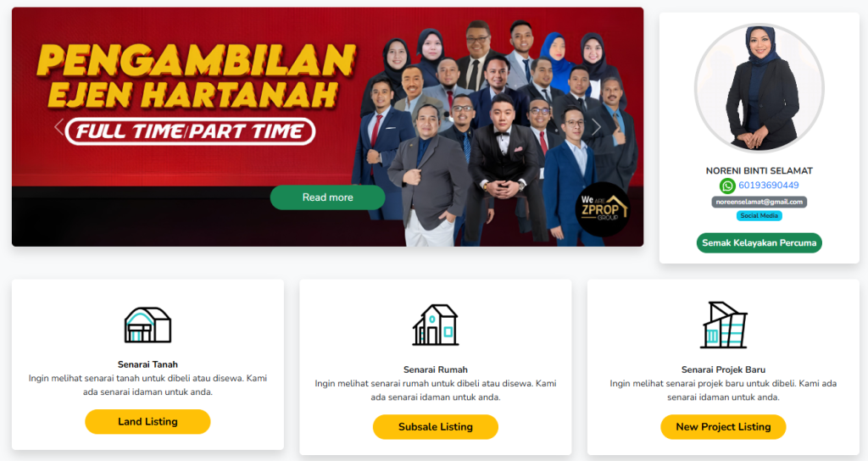
Task: Open the Land Listing button
Action: tap(147, 422)
